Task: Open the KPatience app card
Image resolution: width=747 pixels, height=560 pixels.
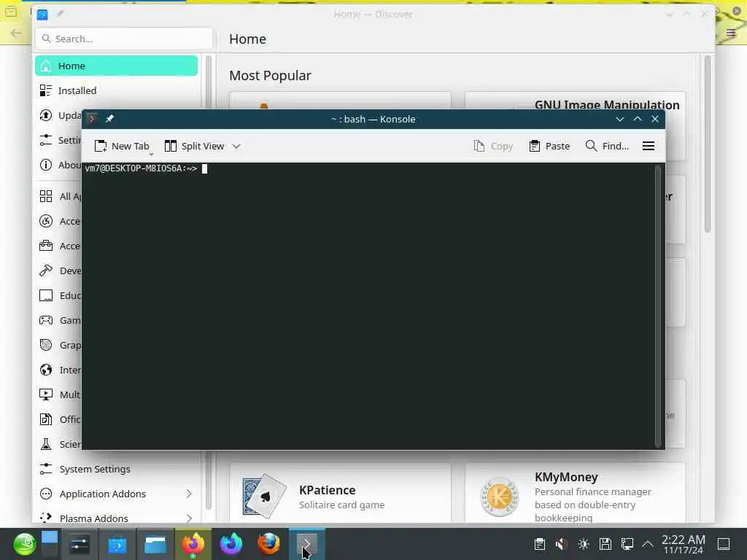Action: [340, 494]
